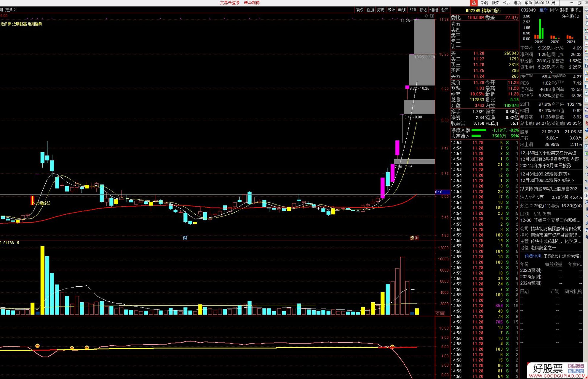
Task: Click the 8.47 - 8.90 gap range label
Action: coord(413,117)
